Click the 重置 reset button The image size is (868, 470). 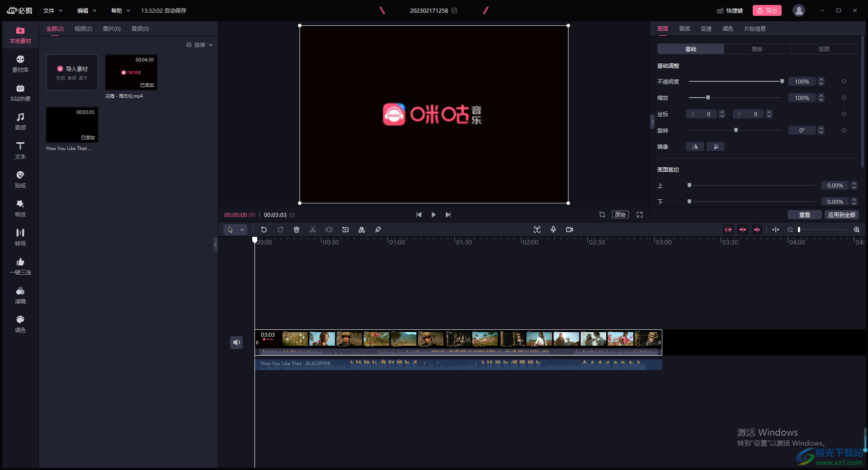805,215
